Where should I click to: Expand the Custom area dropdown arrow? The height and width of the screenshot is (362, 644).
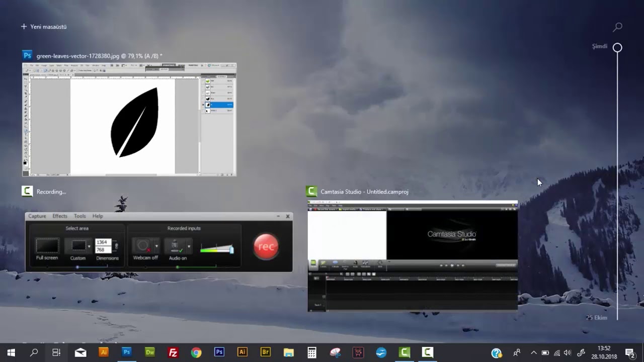pos(89,246)
